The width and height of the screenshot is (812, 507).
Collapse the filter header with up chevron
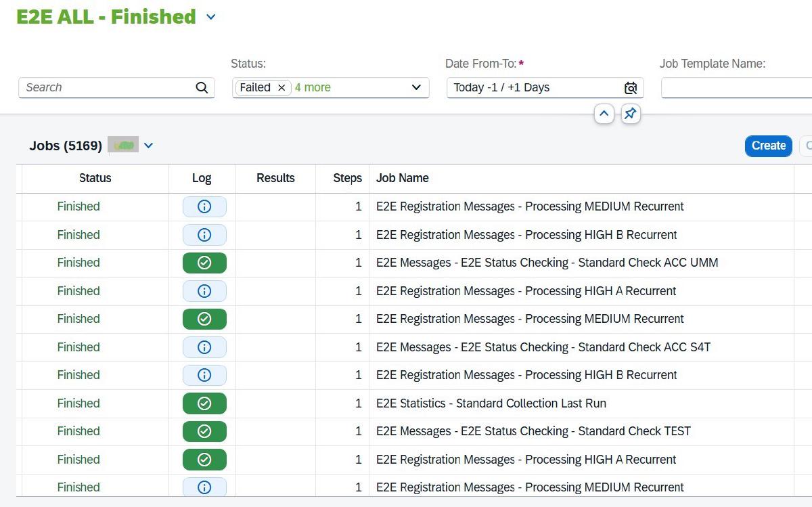pyautogui.click(x=604, y=114)
